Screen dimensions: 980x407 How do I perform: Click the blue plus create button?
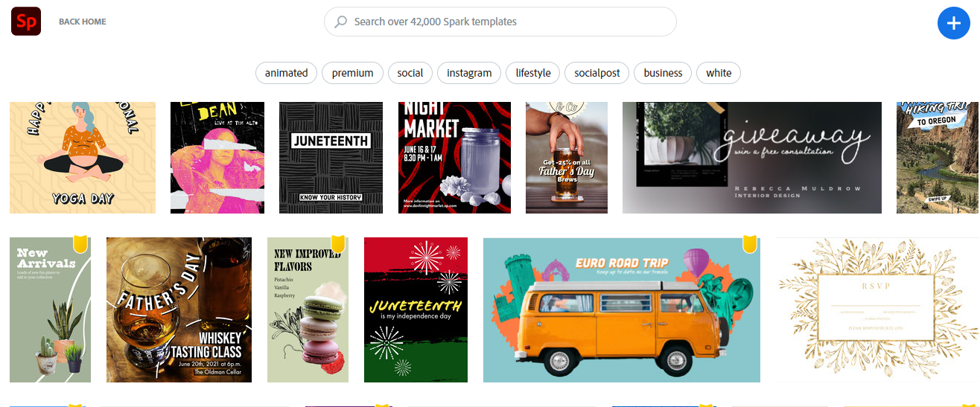coord(954,22)
